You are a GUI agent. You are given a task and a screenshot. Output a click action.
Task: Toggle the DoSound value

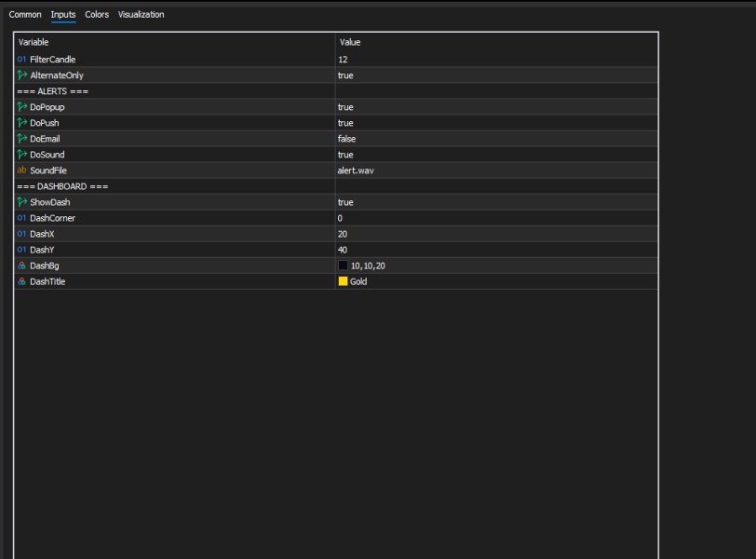point(419,154)
